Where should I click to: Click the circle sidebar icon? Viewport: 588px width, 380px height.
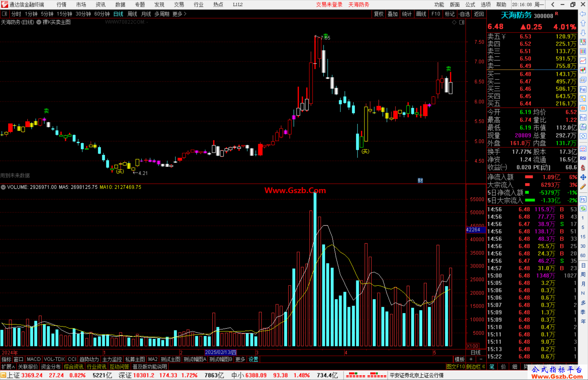point(583,136)
